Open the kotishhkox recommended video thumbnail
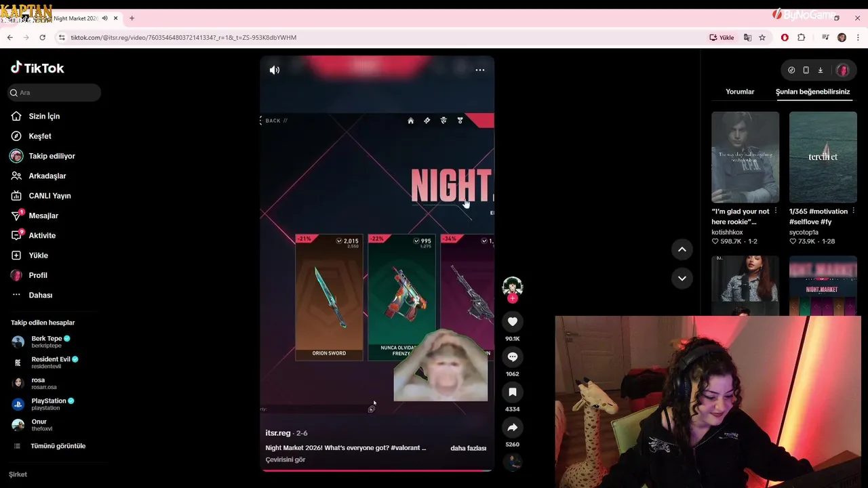Viewport: 868px width, 488px height. click(x=745, y=157)
